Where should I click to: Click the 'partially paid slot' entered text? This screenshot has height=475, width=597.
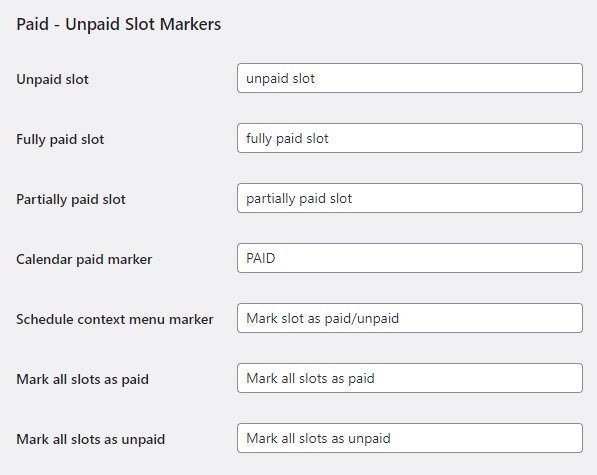pos(299,199)
